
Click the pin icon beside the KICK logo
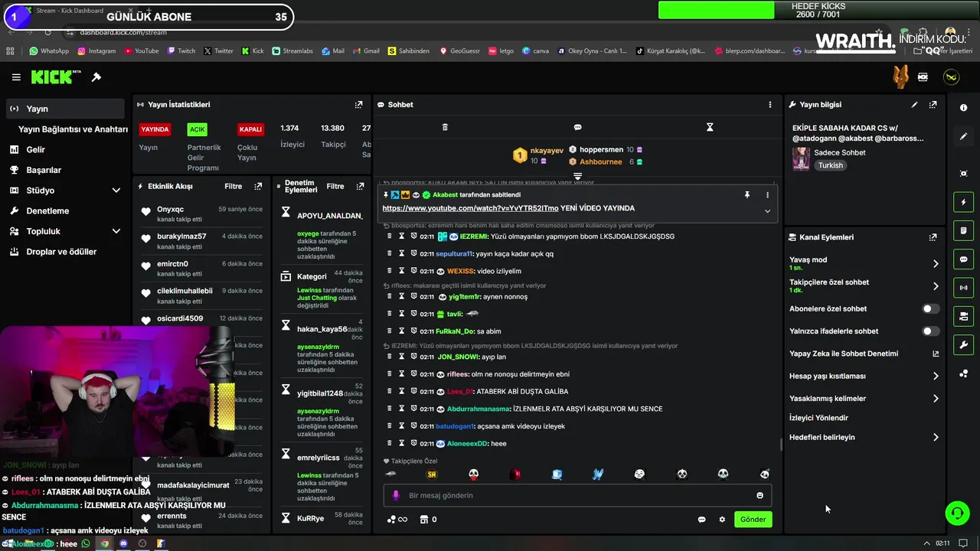tap(96, 77)
